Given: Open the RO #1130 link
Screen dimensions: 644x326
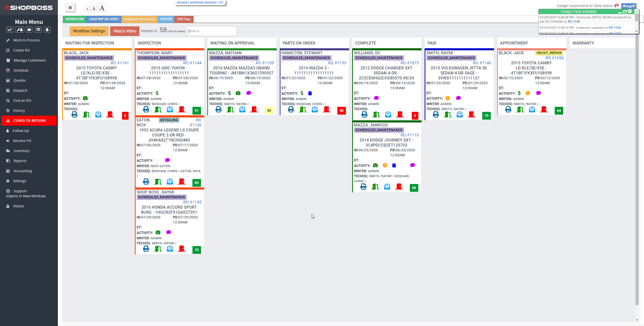Looking at the screenshot, I should tap(196, 125).
